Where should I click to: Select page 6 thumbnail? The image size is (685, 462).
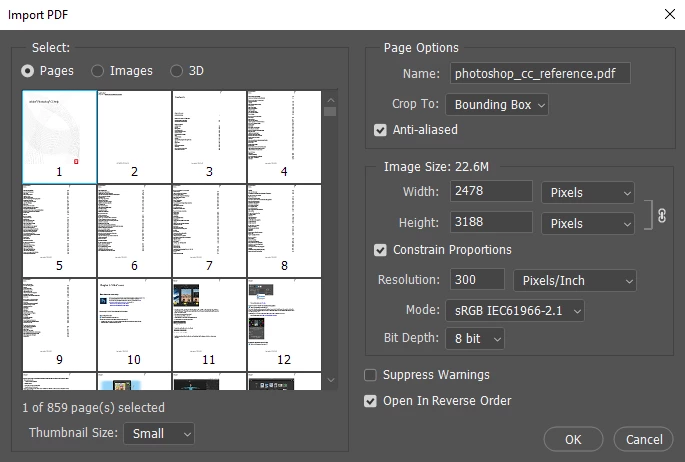coord(134,231)
